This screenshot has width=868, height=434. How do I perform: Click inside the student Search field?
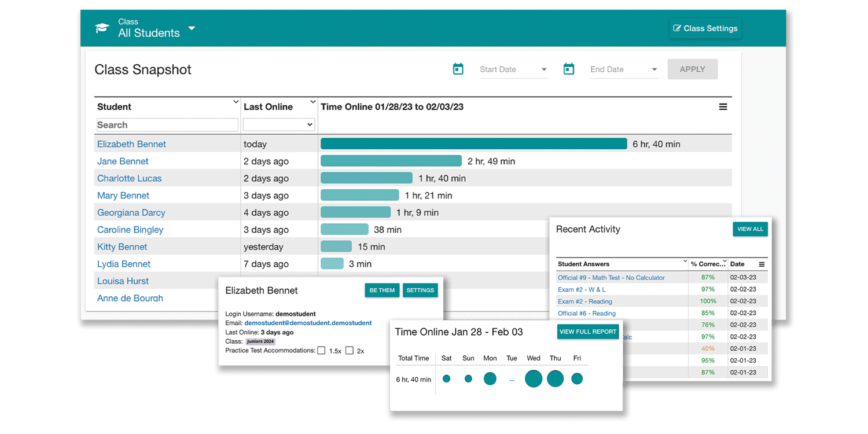167,124
